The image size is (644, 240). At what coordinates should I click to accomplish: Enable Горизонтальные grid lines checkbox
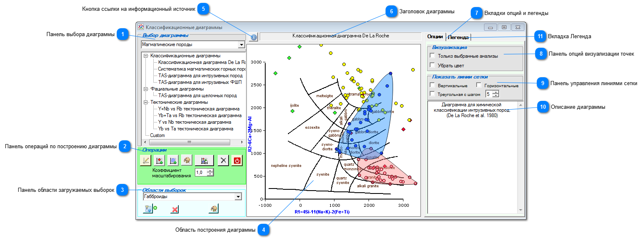pyautogui.click(x=479, y=85)
